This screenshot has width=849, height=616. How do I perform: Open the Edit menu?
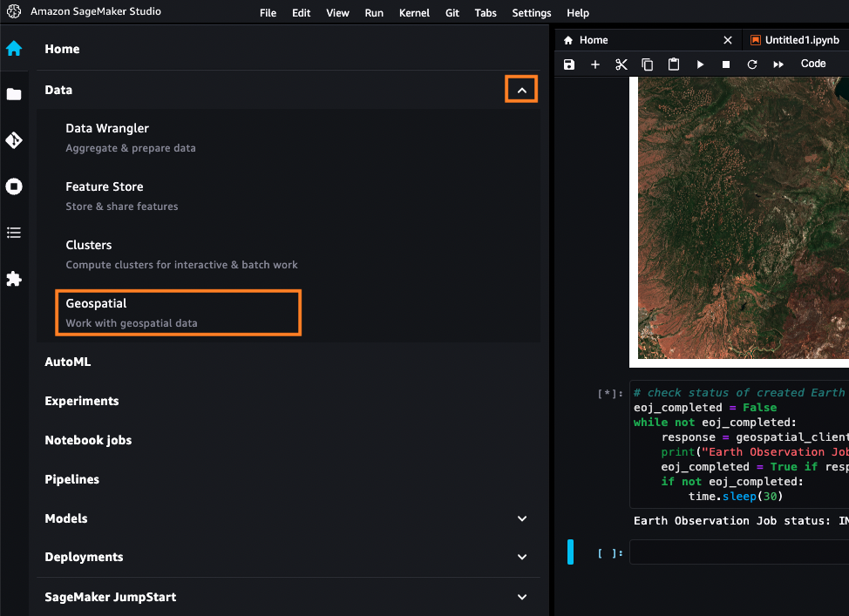tap(301, 13)
